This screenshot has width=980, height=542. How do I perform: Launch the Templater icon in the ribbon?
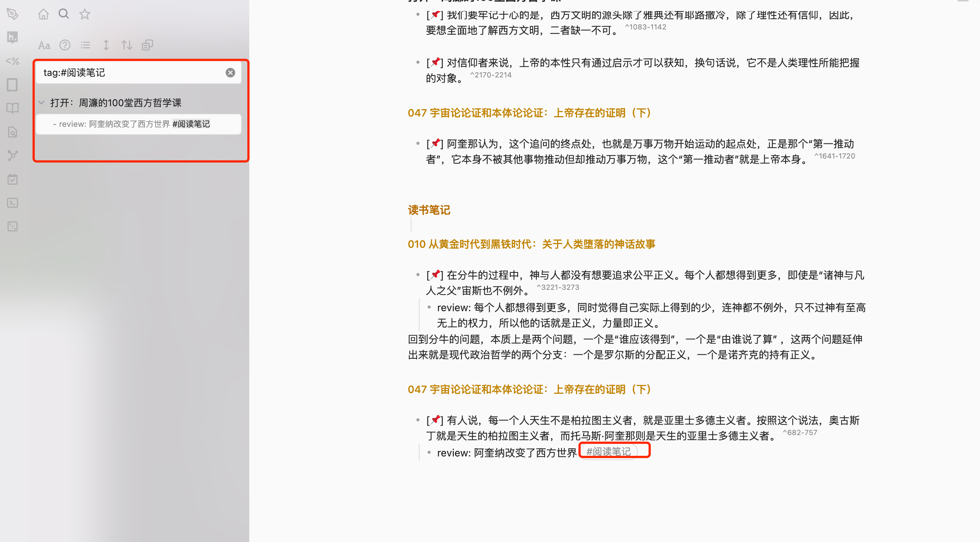(x=13, y=61)
